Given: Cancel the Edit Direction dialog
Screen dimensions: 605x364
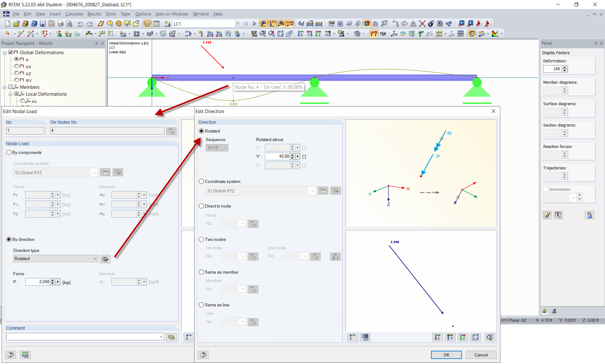Looking at the screenshot, I should [481, 355].
